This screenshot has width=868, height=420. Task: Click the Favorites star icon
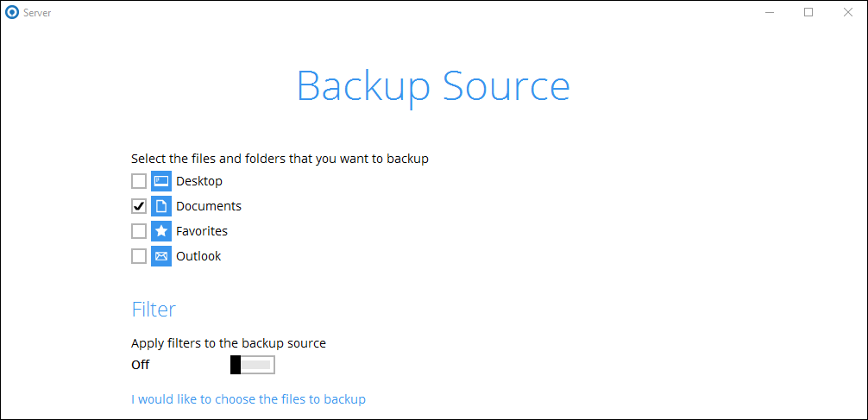[161, 231]
